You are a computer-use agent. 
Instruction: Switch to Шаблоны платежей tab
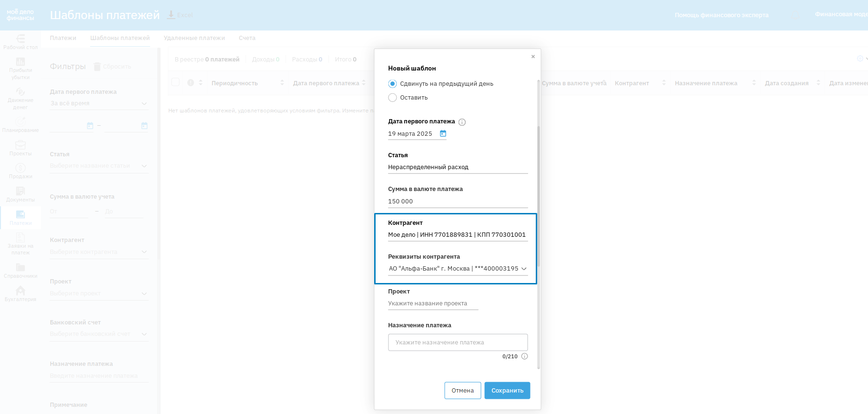point(120,38)
